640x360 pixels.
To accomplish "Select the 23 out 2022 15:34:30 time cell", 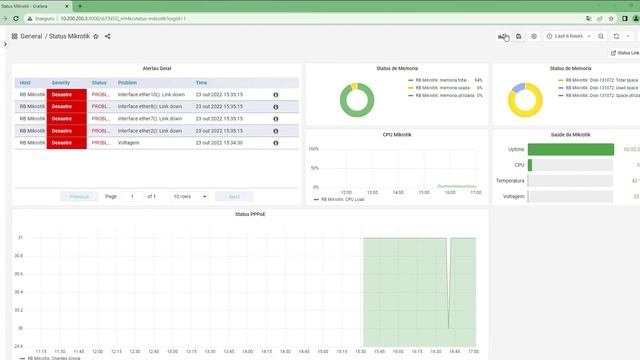I will tap(219, 143).
